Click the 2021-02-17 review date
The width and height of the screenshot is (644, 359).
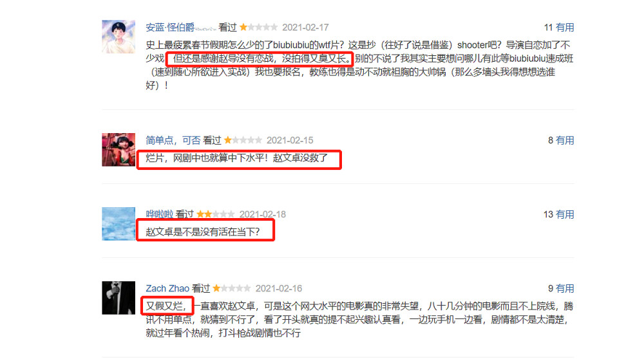305,28
